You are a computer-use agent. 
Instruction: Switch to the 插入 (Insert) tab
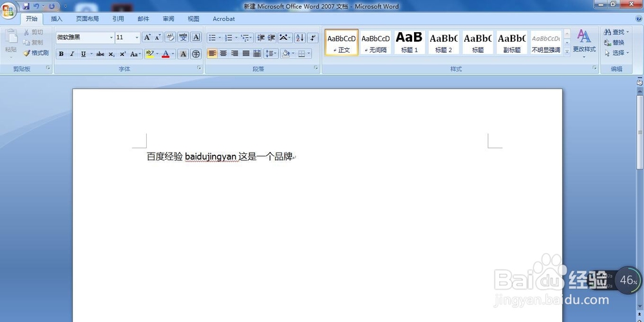point(57,19)
